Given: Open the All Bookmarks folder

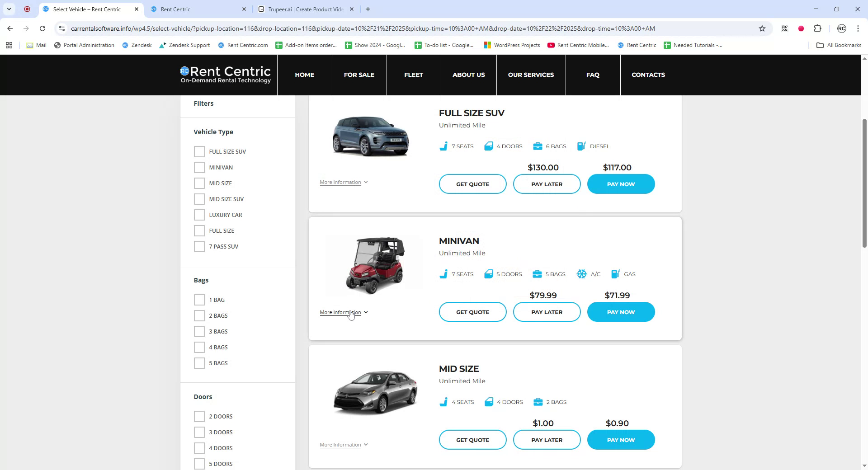Looking at the screenshot, I should pos(839,45).
